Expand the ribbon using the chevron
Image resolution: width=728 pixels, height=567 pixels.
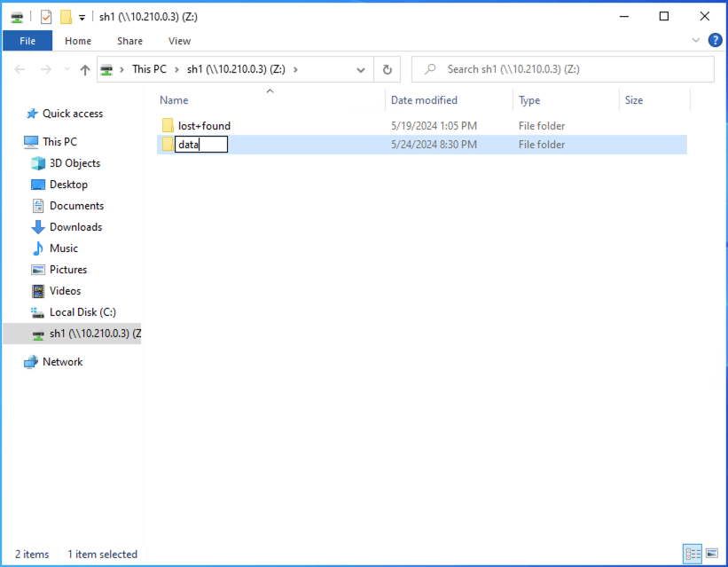click(695, 40)
